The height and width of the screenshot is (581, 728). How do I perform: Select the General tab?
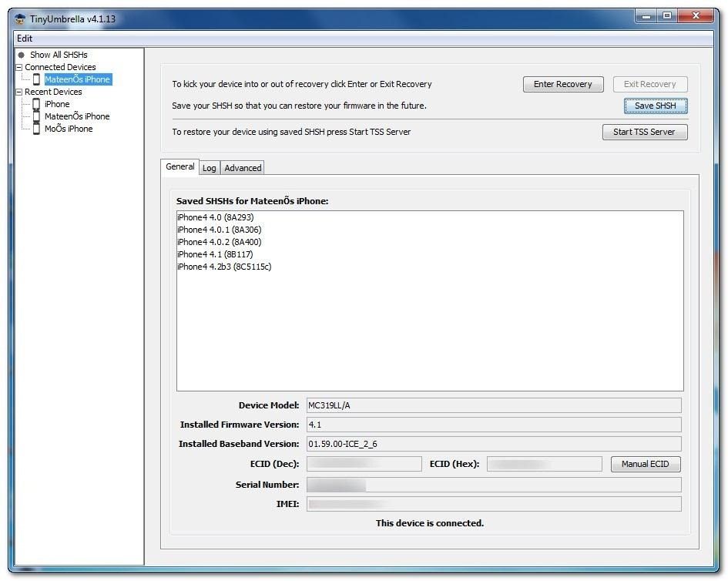(x=179, y=166)
